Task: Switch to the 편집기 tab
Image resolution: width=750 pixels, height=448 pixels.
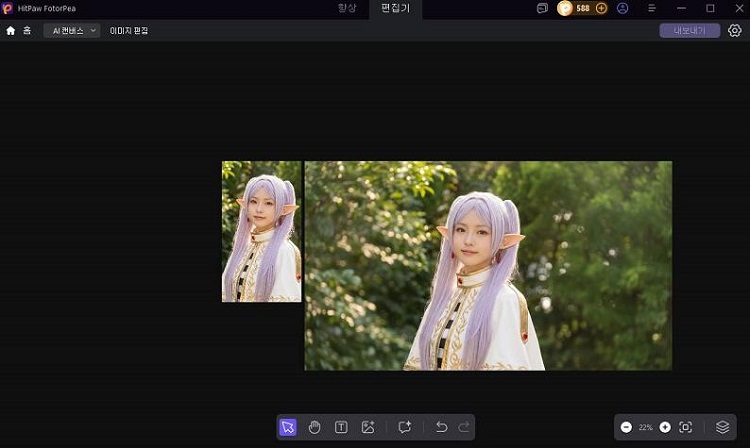Action: [x=395, y=8]
